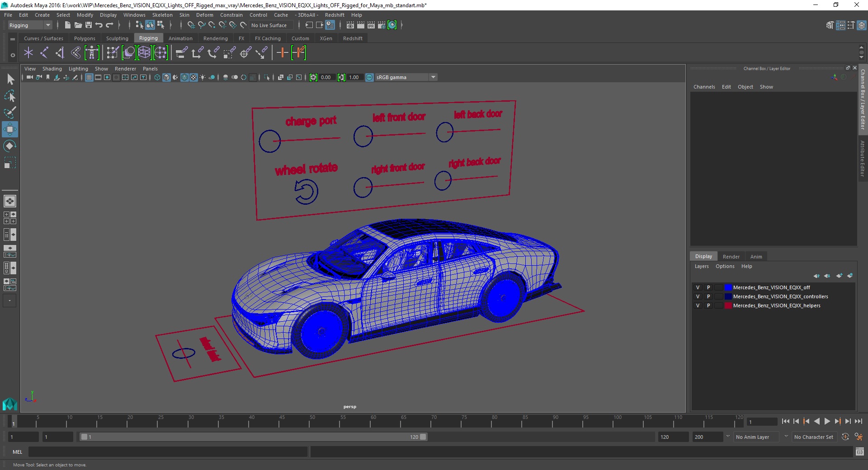The height and width of the screenshot is (470, 868).
Task: Click the current frame field in the timeline
Action: click(x=762, y=422)
